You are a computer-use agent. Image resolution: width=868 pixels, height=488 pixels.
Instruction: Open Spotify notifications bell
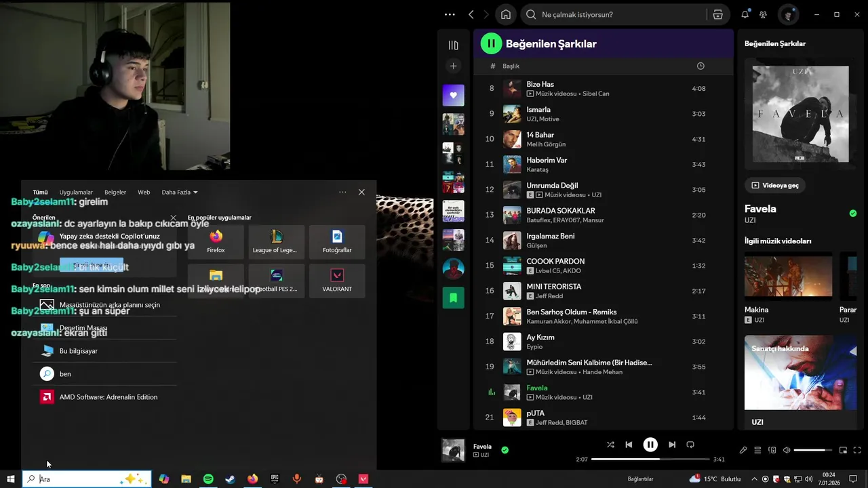[745, 14]
